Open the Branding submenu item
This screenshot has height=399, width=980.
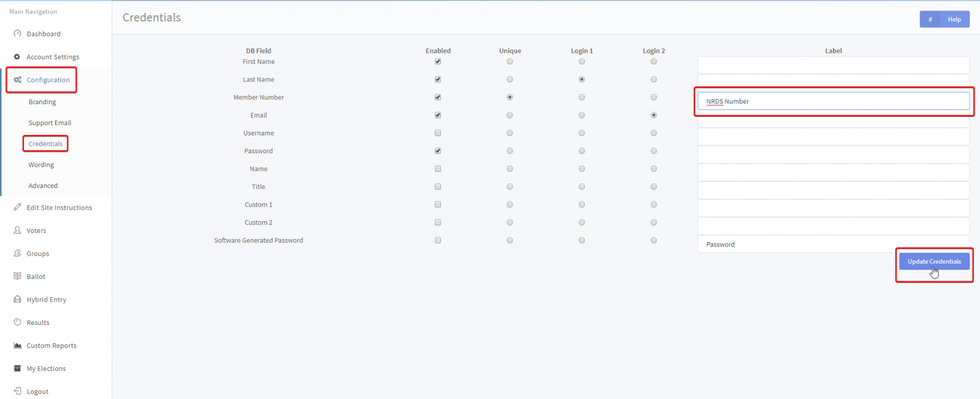42,102
